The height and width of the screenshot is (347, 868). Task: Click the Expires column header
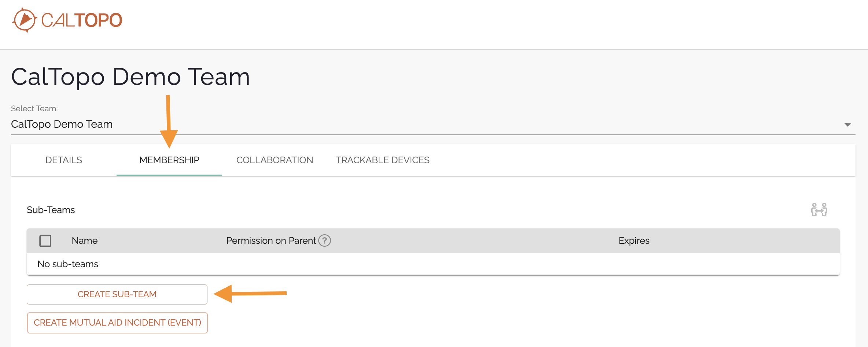click(634, 240)
